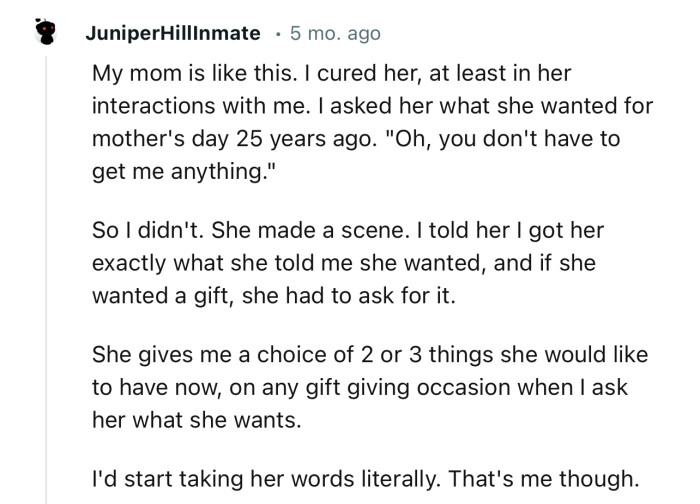Click "I'd start taking her words literally."
Screen dimensions: 700x504
(x=273, y=476)
